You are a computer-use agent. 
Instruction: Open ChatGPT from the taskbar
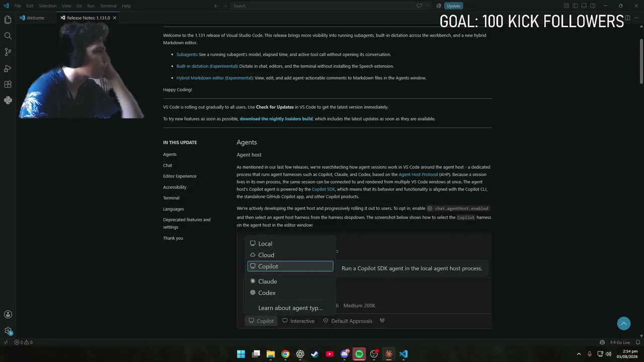pos(300,354)
